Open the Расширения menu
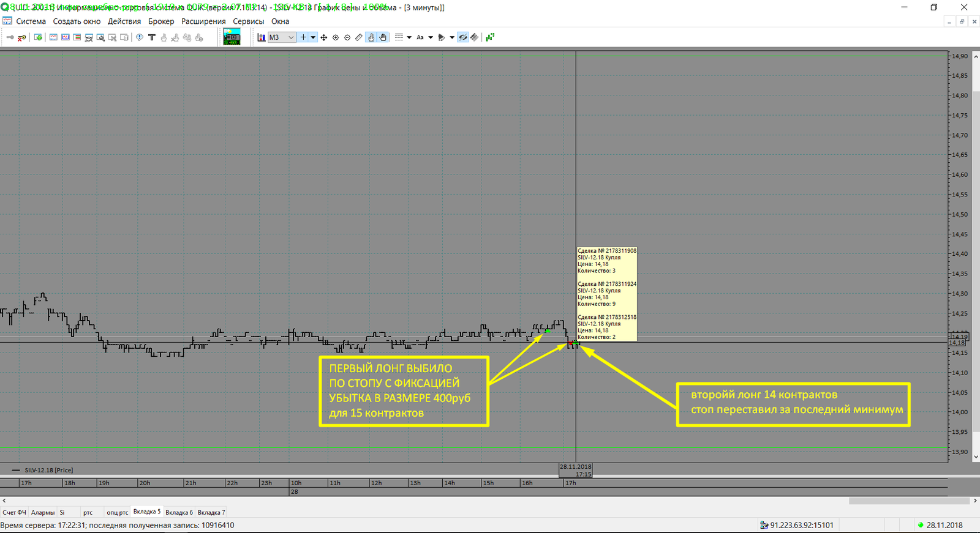Screen dimensions: 980x533 203,21
